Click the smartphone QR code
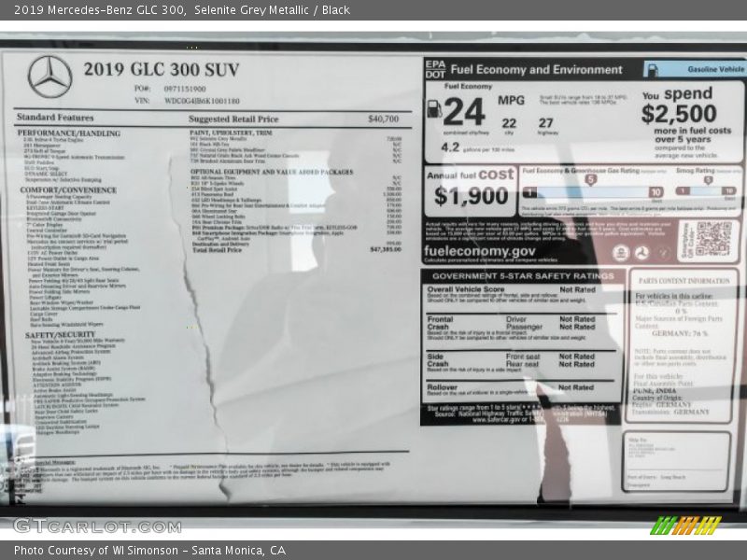747x560 pixels. pyautogui.click(x=712, y=239)
